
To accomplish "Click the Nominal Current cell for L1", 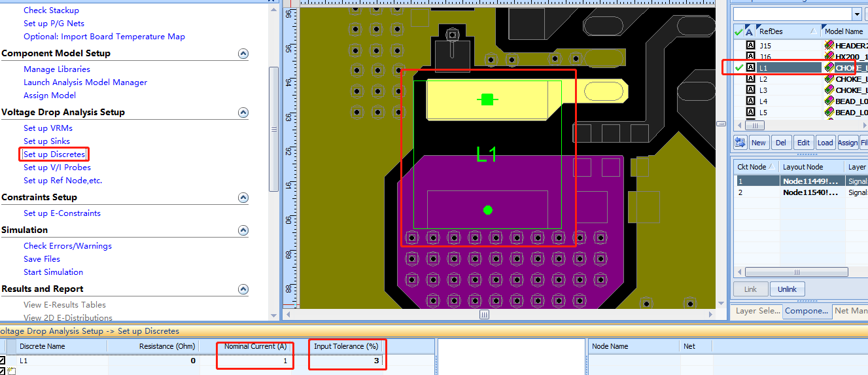I will click(252, 361).
